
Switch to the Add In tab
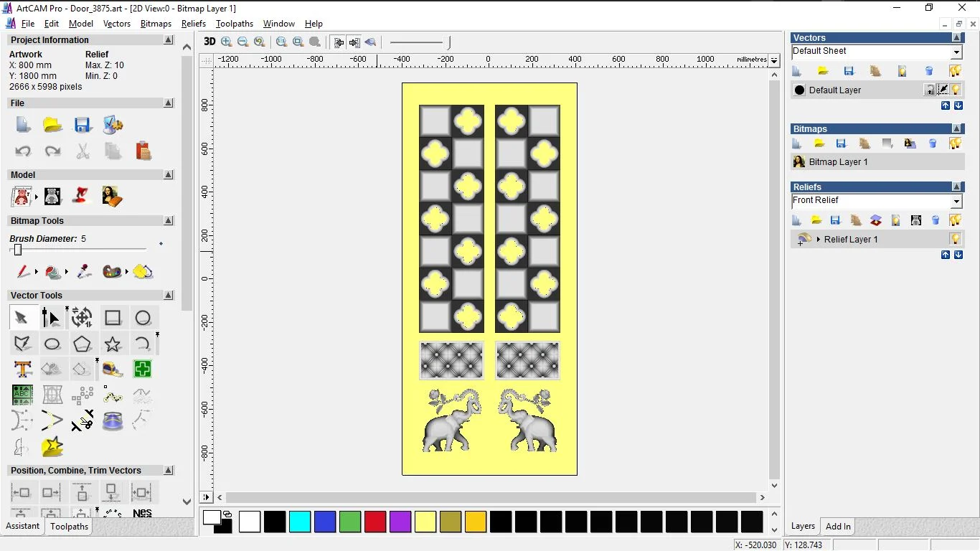(x=838, y=527)
